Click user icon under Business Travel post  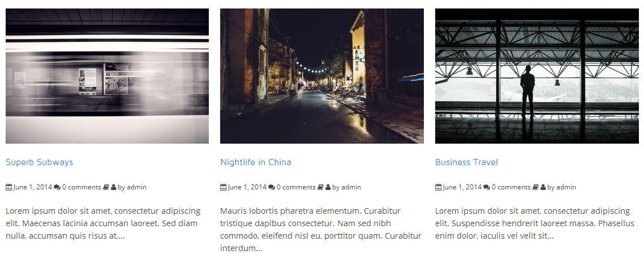(543, 187)
